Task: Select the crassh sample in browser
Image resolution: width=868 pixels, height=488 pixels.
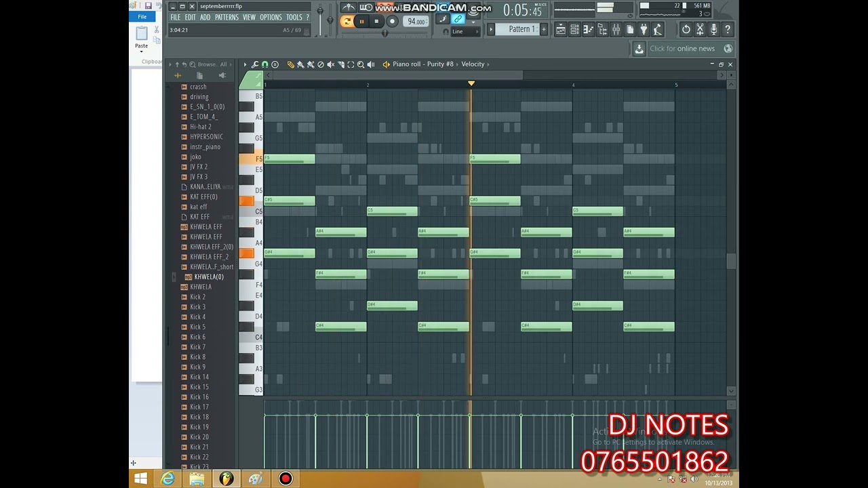Action: (x=199, y=87)
